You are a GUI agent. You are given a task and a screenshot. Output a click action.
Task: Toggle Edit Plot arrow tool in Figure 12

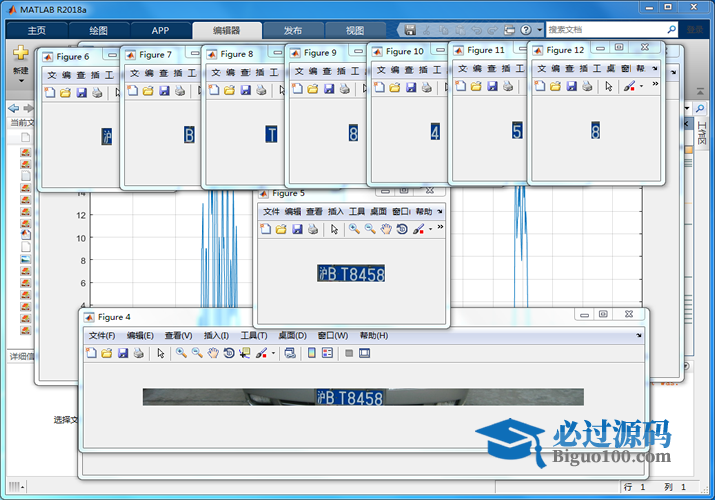609,86
